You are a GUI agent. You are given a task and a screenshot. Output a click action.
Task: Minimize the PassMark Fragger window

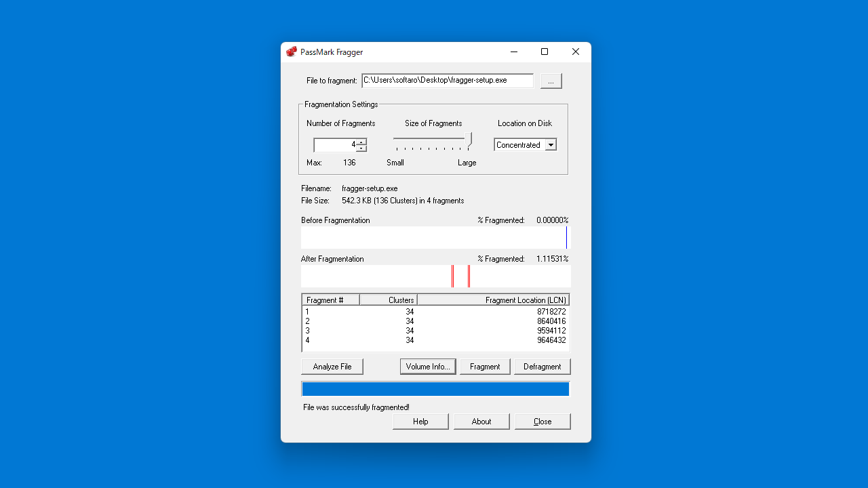513,52
